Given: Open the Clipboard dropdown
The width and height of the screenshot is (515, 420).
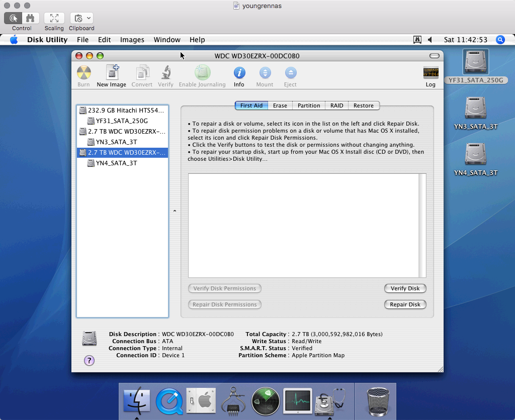Looking at the screenshot, I should pos(81,18).
